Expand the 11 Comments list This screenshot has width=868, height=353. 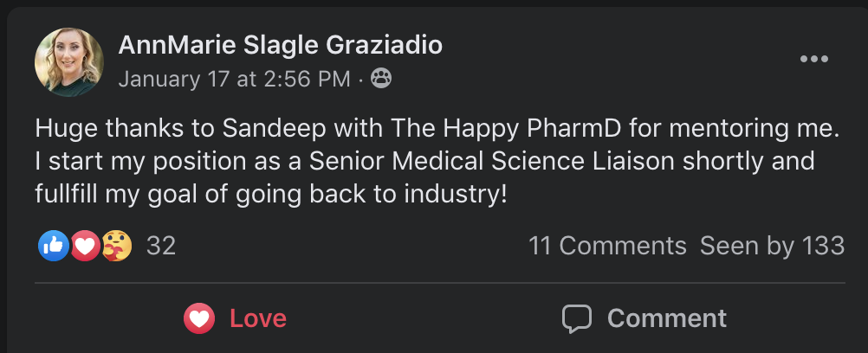(x=607, y=246)
